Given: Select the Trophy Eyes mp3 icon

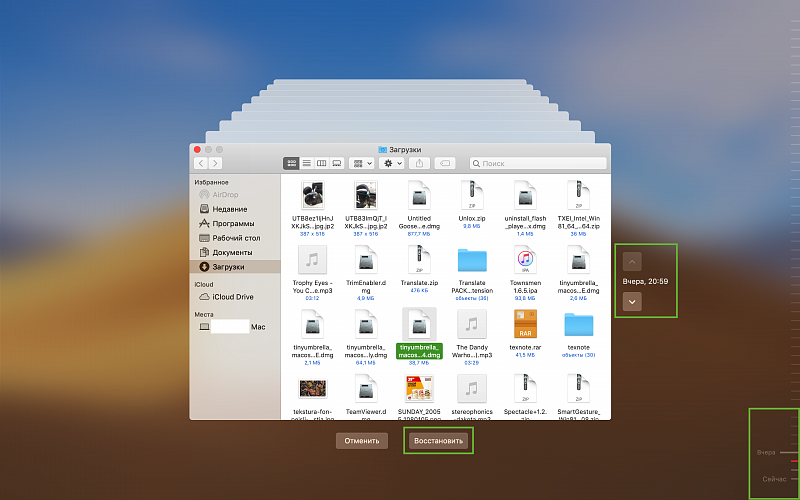Looking at the screenshot, I should coord(312,260).
